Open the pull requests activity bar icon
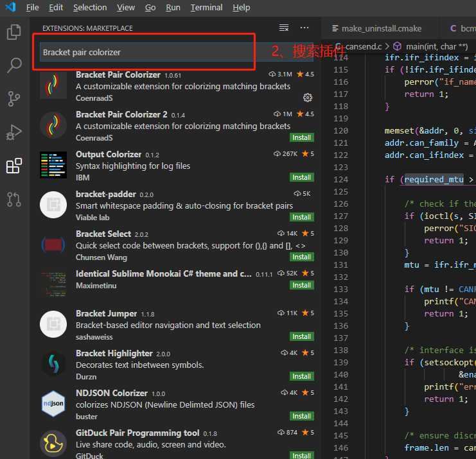Image resolution: width=476 pixels, height=459 pixels. point(14,199)
